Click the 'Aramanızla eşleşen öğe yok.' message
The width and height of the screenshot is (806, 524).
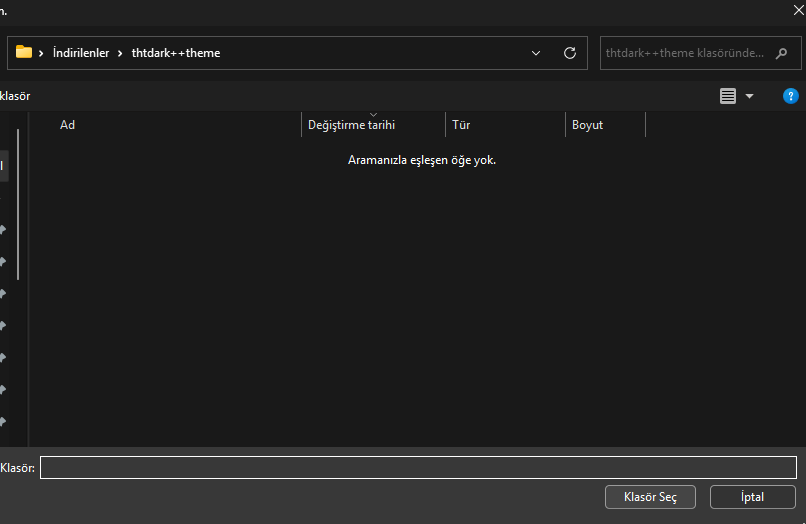click(x=422, y=160)
